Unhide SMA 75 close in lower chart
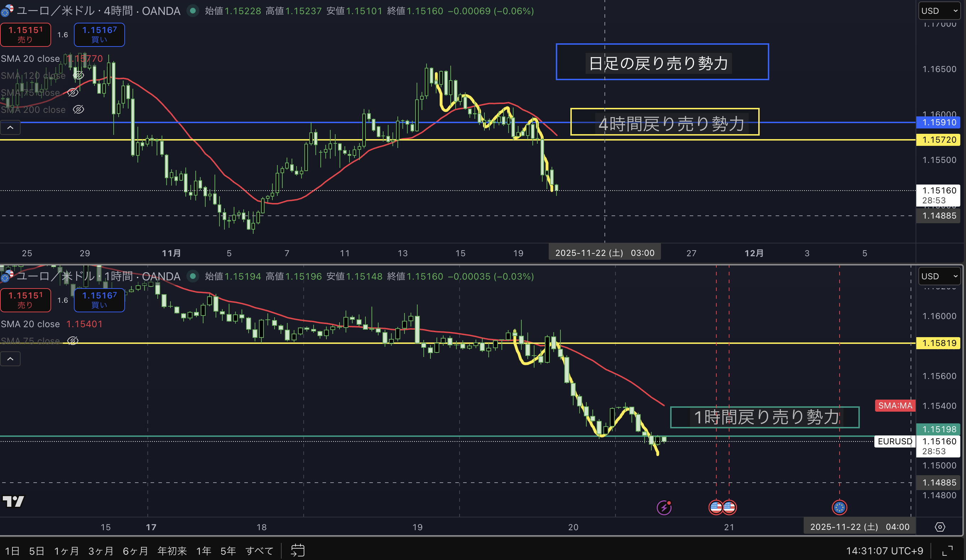Image resolution: width=966 pixels, height=560 pixels. 73,341
